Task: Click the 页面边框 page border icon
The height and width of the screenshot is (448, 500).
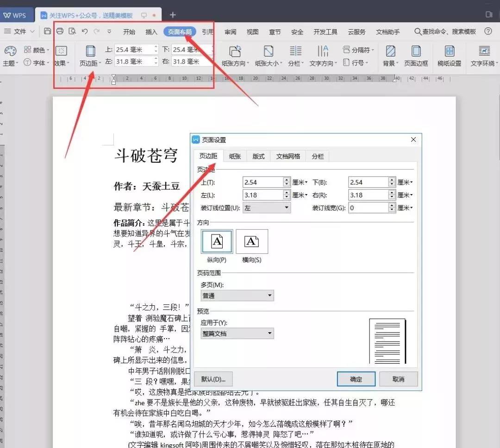Action: click(416, 51)
